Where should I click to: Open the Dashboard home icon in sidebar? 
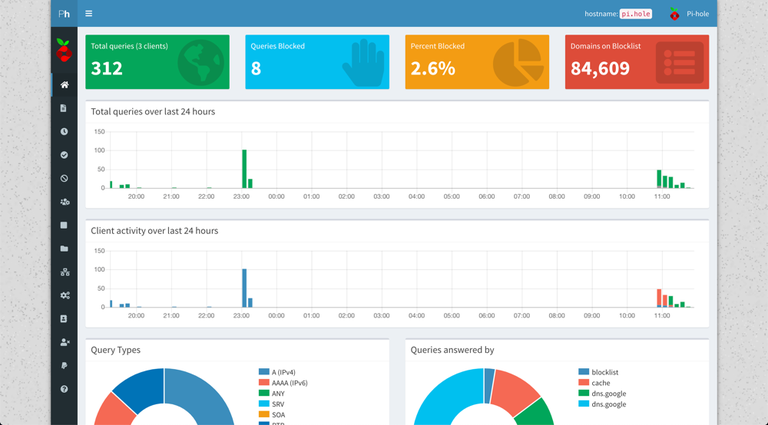coord(64,85)
